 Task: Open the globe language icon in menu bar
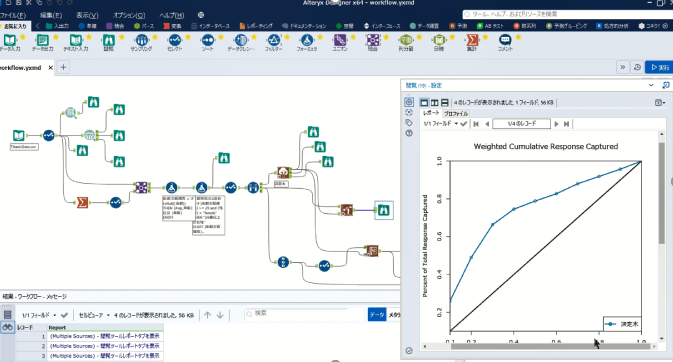pos(201,15)
